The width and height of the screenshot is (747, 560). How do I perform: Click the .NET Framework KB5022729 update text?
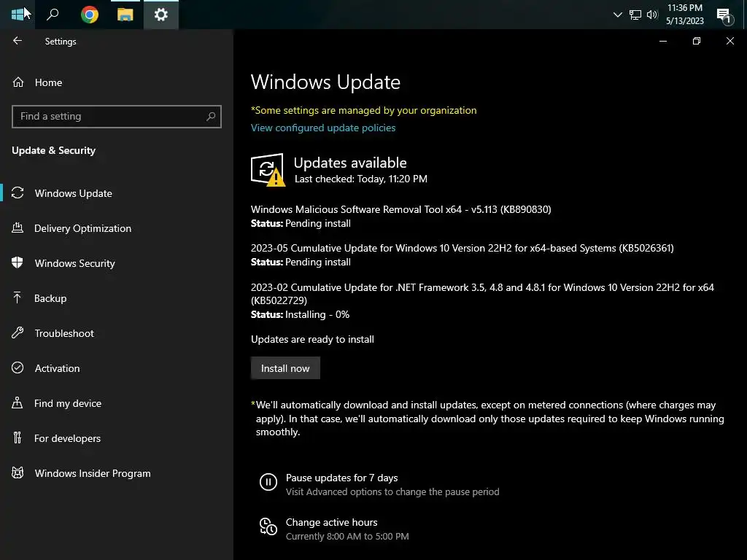[483, 294]
